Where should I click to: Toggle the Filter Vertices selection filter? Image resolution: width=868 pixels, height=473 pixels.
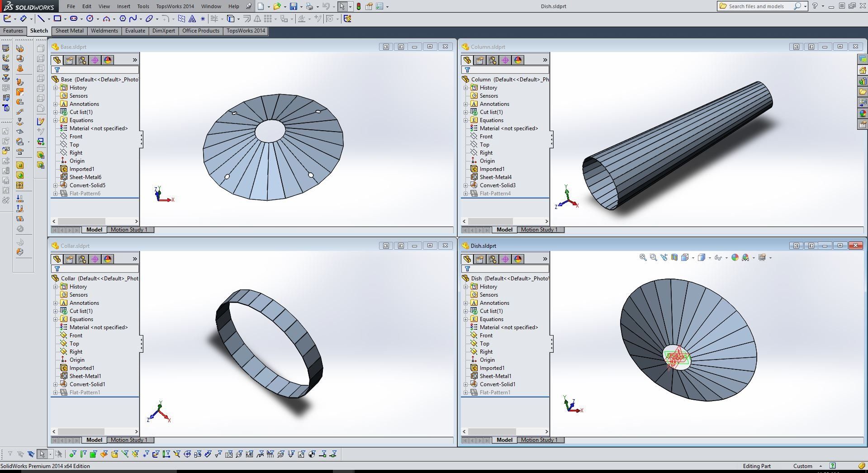(x=72, y=454)
